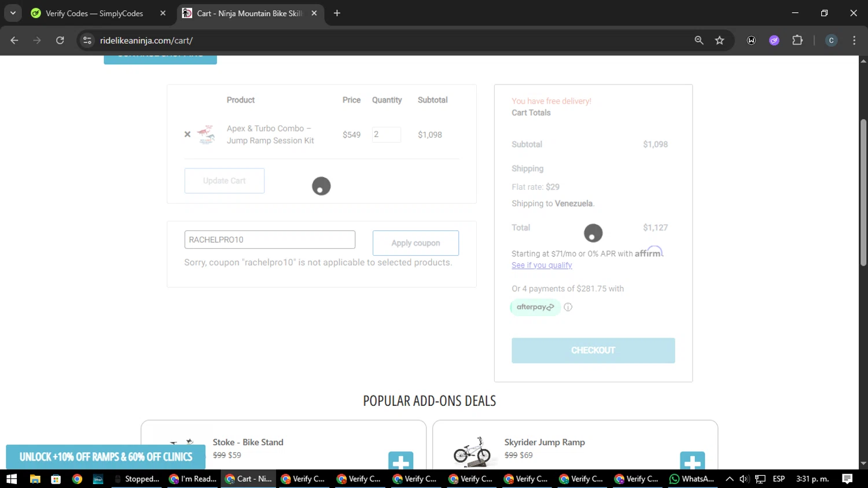Switch to the WhatsApp taskbar window

[x=692, y=479]
